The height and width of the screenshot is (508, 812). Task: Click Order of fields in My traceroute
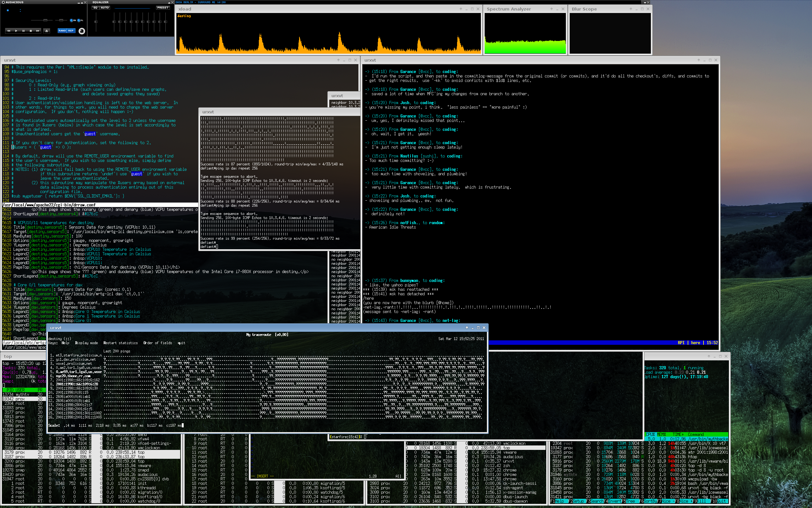[157, 343]
